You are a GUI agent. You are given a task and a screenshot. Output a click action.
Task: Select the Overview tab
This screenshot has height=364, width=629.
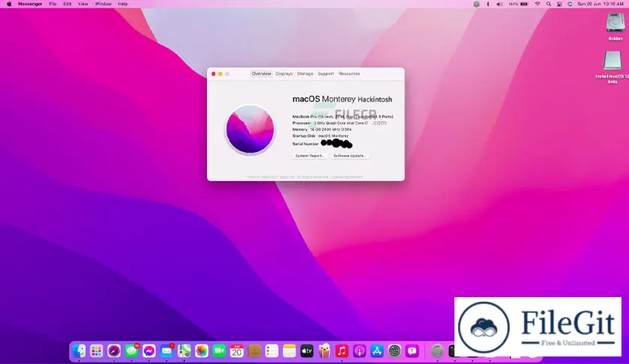click(261, 74)
